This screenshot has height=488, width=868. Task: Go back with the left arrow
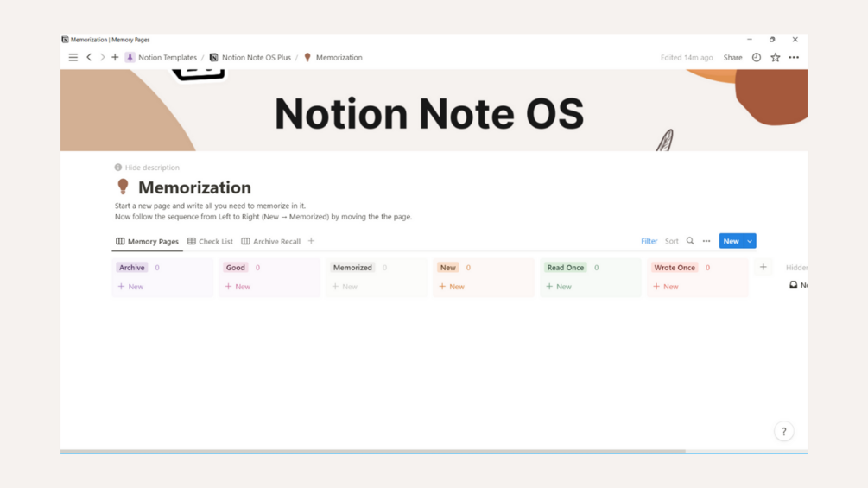pyautogui.click(x=89, y=58)
